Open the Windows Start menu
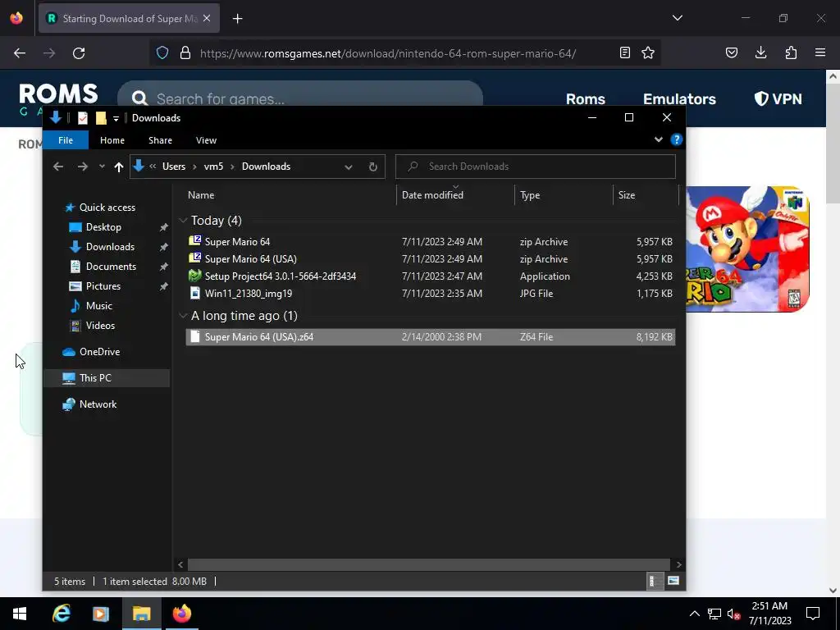The height and width of the screenshot is (630, 840). coord(20,614)
